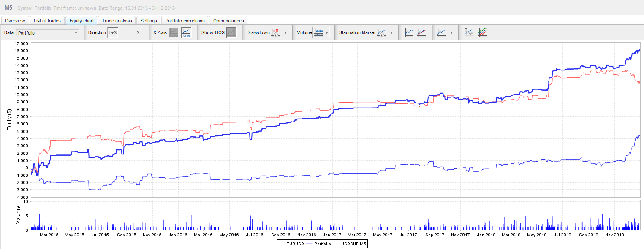Click the vertical bars chart icon
The image size is (644, 249).
pos(408,32)
